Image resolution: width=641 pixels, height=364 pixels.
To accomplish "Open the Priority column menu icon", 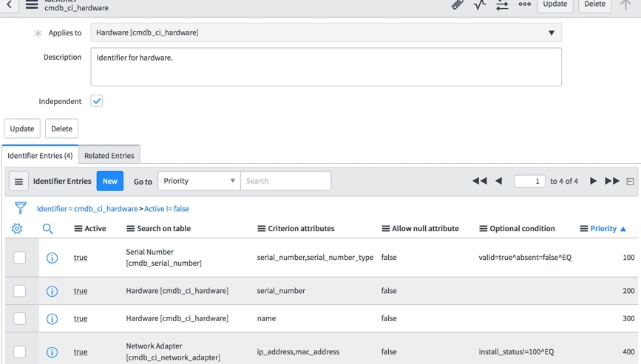I will [584, 229].
